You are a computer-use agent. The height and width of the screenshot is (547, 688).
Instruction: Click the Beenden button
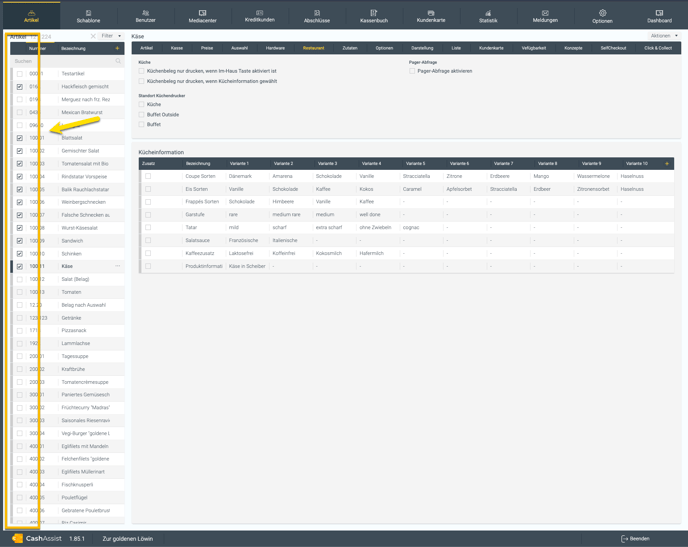[x=635, y=538]
